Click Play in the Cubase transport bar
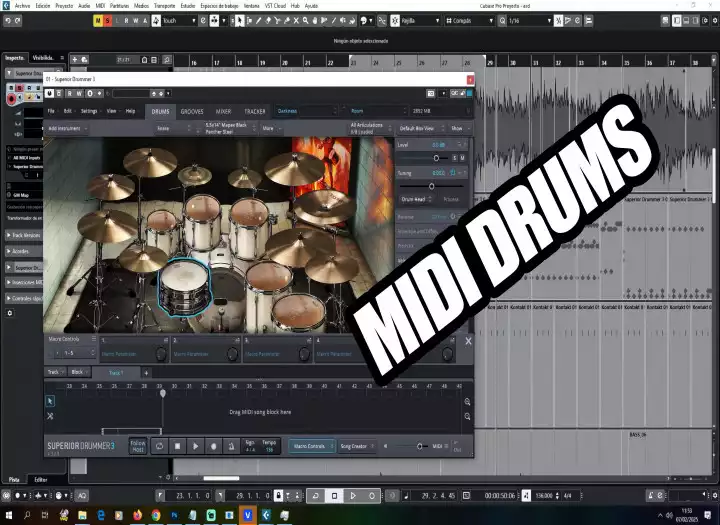 (353, 496)
